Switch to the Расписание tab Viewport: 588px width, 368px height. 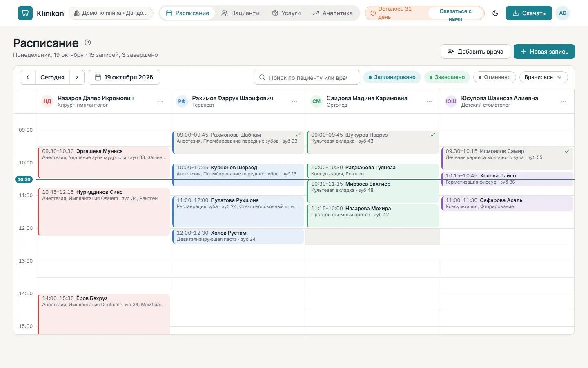click(x=187, y=13)
